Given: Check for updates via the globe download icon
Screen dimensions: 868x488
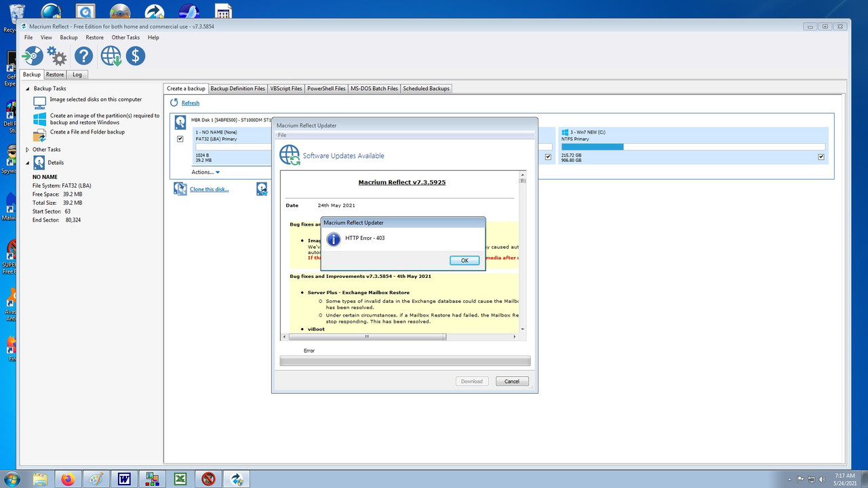Looking at the screenshot, I should 110,56.
